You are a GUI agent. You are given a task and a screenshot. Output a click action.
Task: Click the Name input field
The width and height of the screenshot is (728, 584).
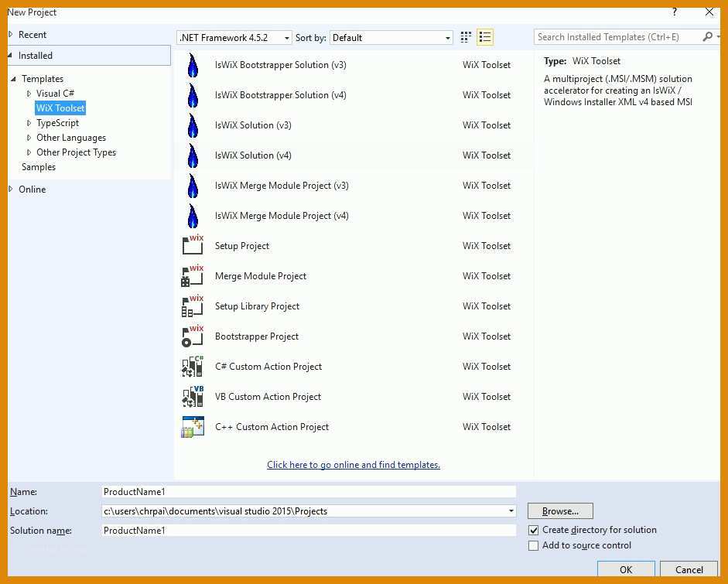point(309,492)
